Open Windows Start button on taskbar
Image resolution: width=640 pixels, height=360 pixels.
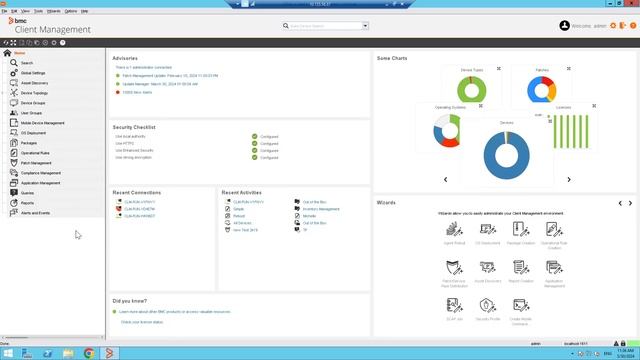pyautogui.click(x=8, y=353)
